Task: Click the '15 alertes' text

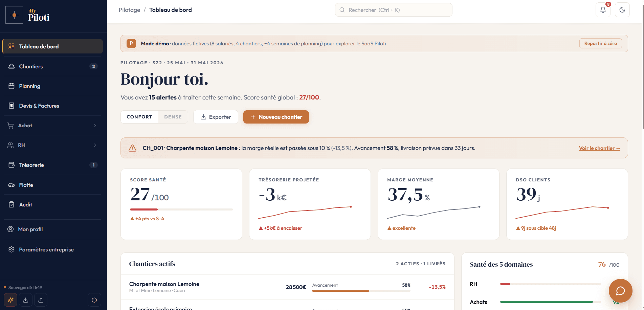Action: pyautogui.click(x=163, y=97)
